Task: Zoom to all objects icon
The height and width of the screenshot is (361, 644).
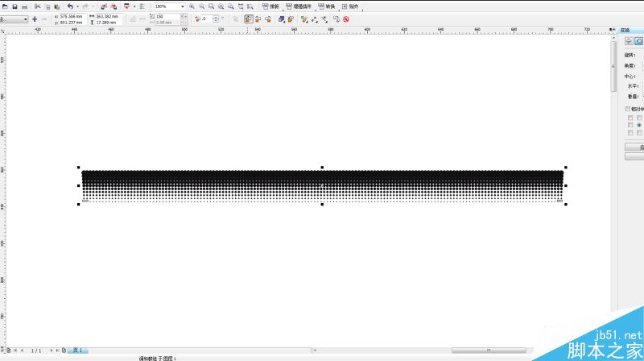Action: tap(221, 6)
